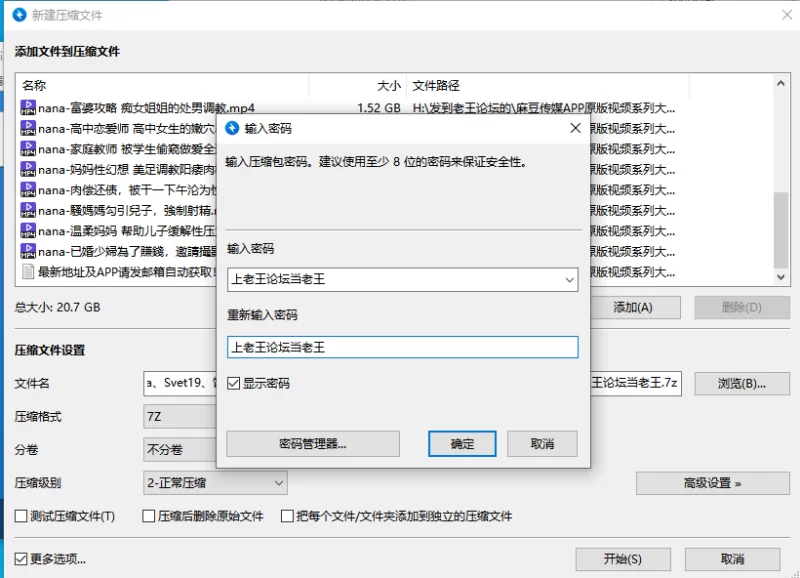
Task: Open 高级设置 » options
Action: click(713, 483)
